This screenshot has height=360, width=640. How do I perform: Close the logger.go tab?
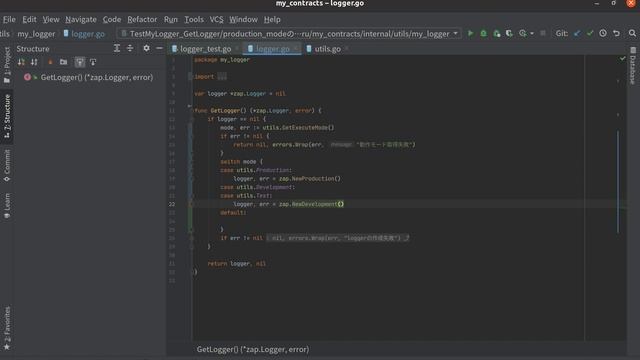click(296, 49)
